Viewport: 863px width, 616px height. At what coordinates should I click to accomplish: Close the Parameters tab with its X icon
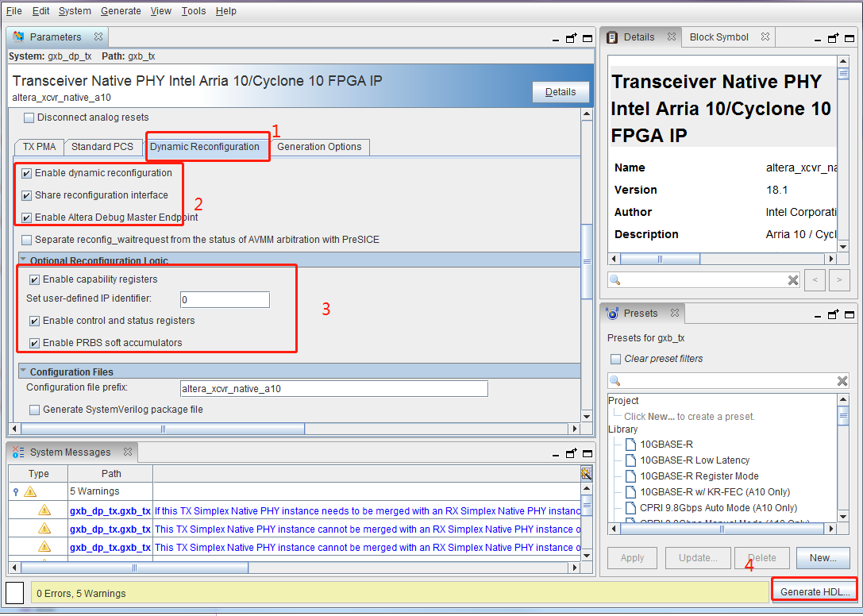click(x=98, y=37)
